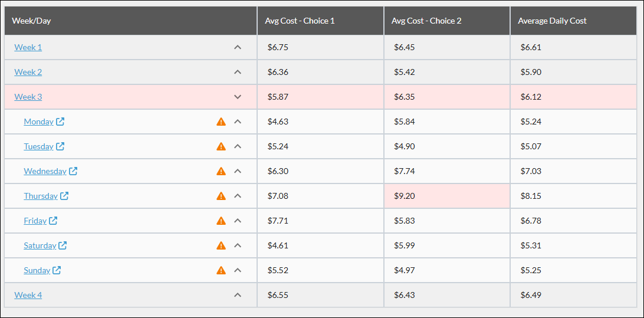Click the warning icon on Sunday row

click(x=221, y=270)
